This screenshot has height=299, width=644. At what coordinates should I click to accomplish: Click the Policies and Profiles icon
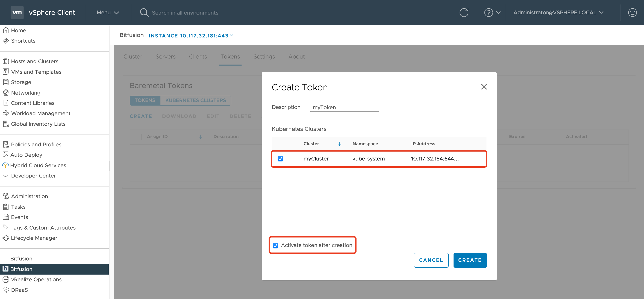[6, 144]
